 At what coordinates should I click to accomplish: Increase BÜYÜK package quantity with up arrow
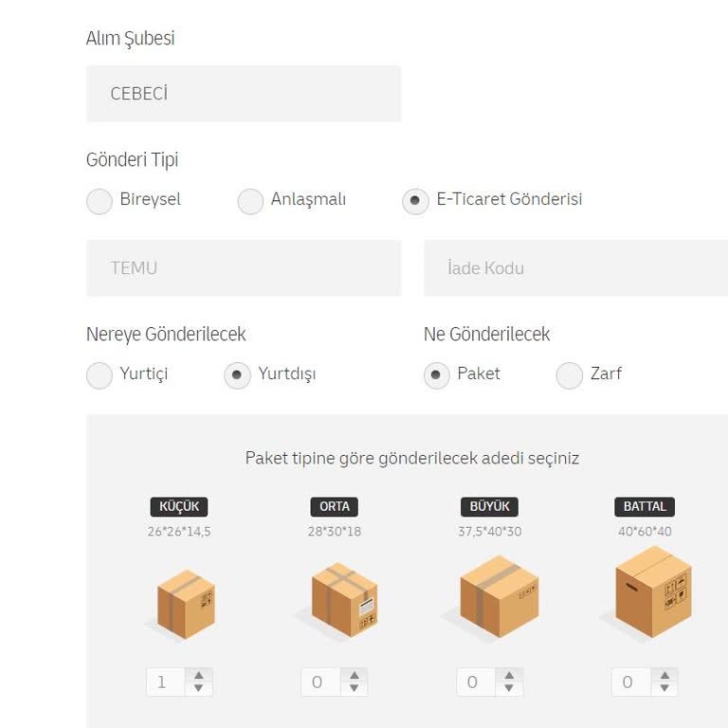coord(509,676)
